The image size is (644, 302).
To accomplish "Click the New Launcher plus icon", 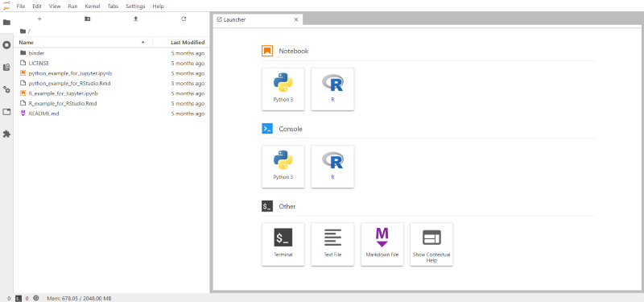I will click(39, 19).
